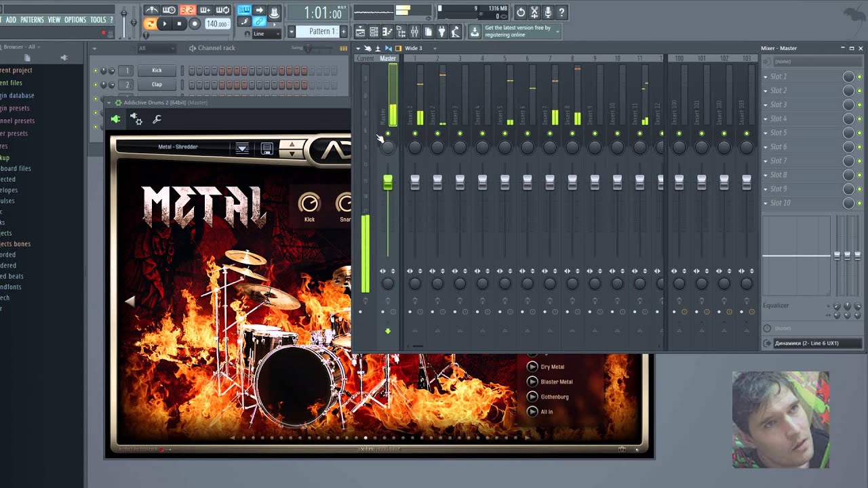Open the Line snap dropdown
This screenshot has height=488, width=868.
point(267,34)
